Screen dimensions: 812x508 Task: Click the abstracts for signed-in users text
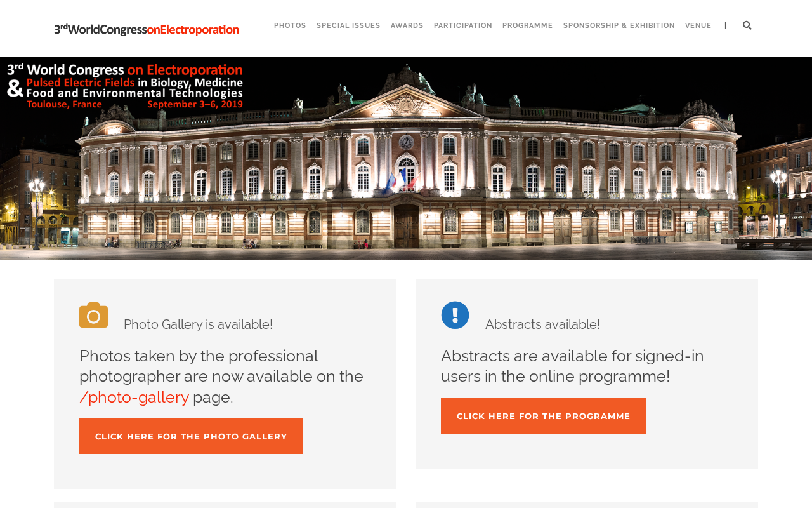(x=572, y=366)
